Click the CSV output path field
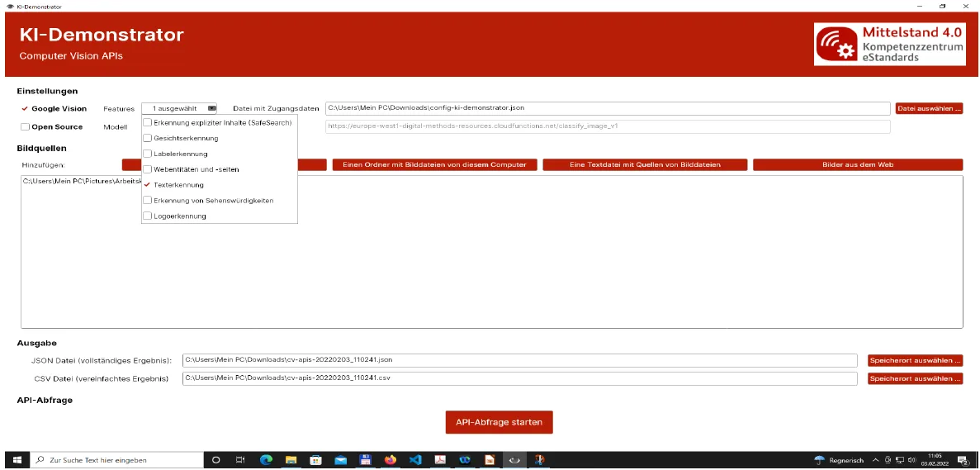 coord(519,378)
